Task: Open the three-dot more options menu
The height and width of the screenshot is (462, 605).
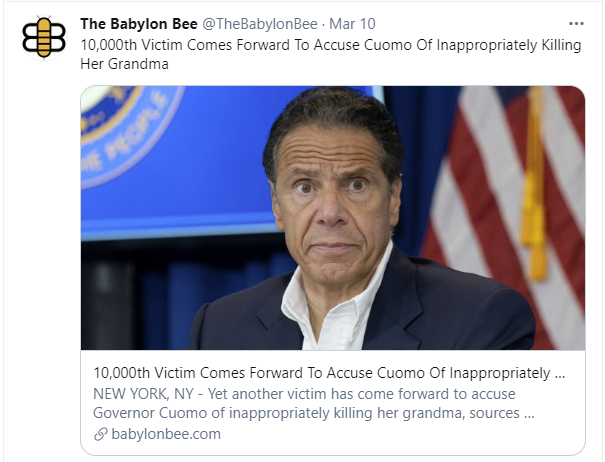Action: coord(575,23)
